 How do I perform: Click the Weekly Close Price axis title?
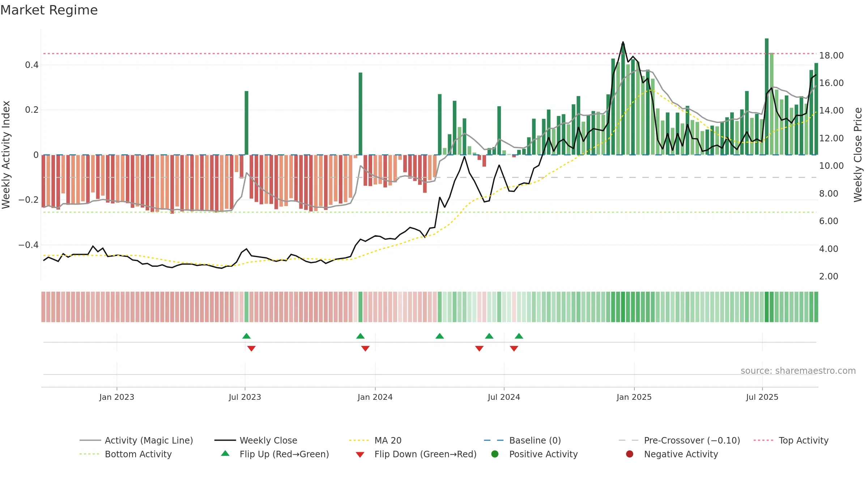click(x=858, y=155)
